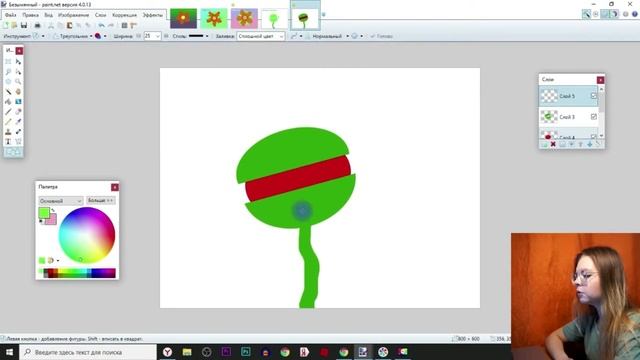Delete the selected layer with red X
The width and height of the screenshot is (640, 360).
[x=553, y=144]
